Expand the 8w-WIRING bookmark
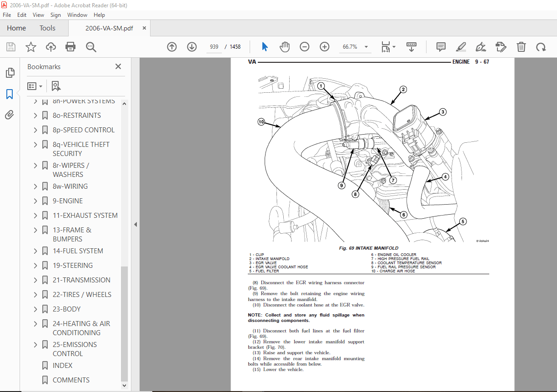Viewport: 557px width, 392px height. 35,186
